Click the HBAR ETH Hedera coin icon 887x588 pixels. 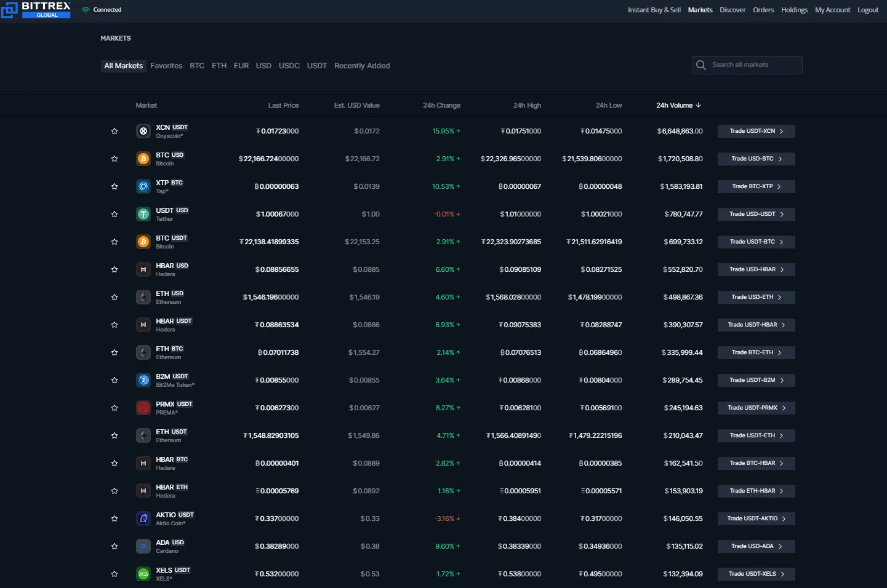click(143, 491)
